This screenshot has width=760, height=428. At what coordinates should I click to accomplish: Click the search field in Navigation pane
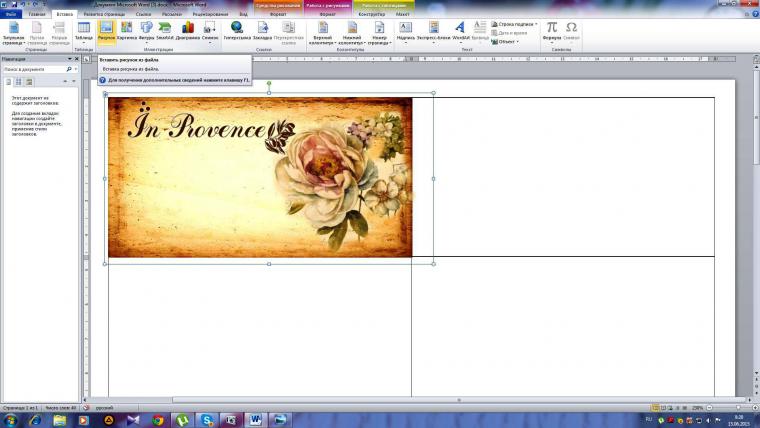pos(34,69)
